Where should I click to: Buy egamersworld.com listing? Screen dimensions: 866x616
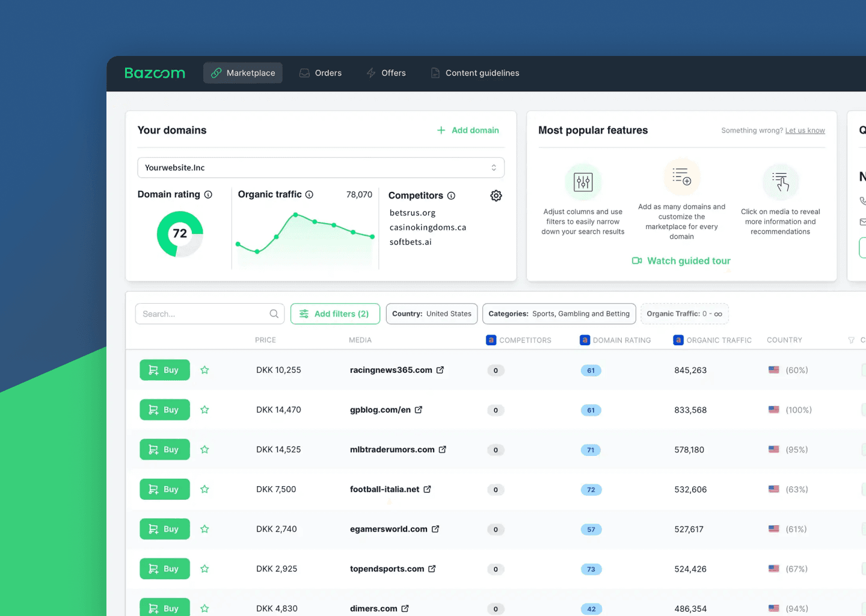click(x=165, y=529)
